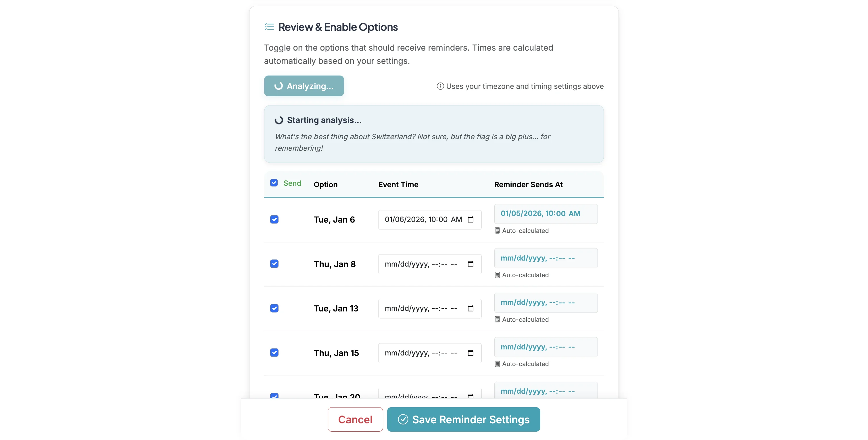868x440 pixels.
Task: Select the Reminder Sends At column header
Action: 528,184
